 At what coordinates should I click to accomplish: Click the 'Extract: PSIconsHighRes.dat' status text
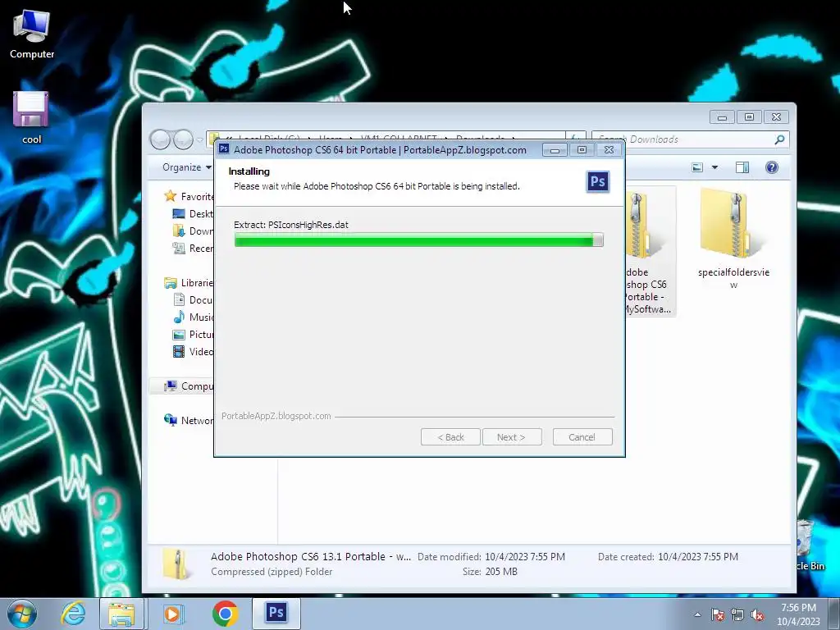coord(291,225)
